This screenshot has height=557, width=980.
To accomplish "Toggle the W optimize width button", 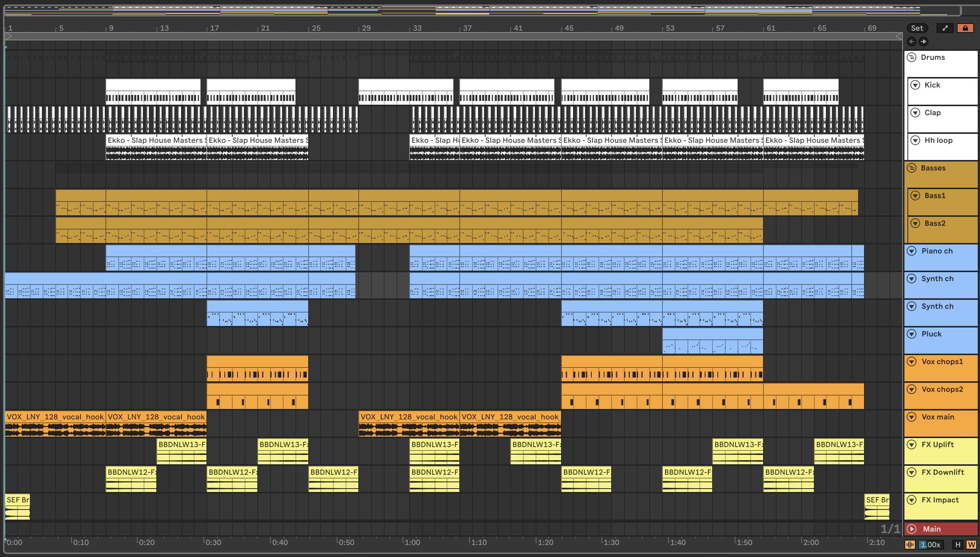I will tap(971, 544).
